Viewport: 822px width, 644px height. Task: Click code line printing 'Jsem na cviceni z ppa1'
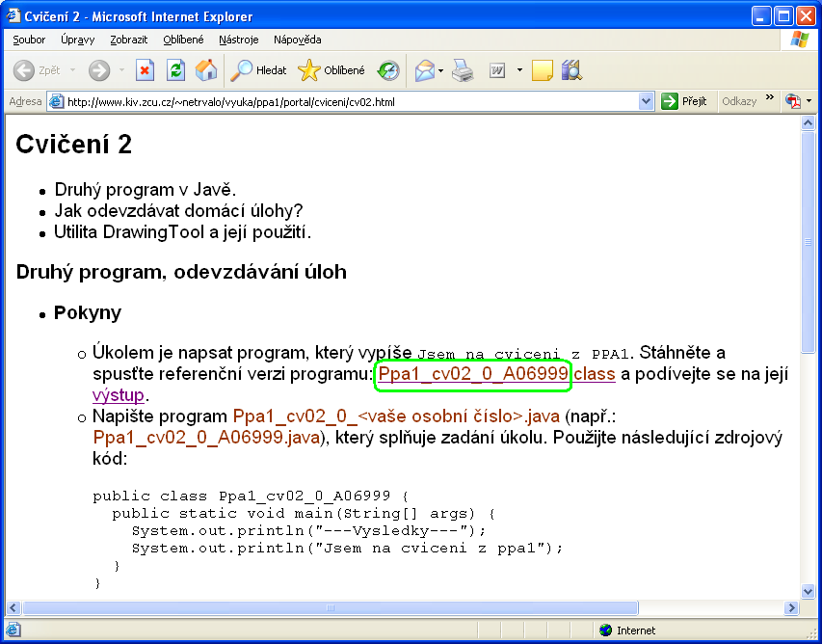347,549
